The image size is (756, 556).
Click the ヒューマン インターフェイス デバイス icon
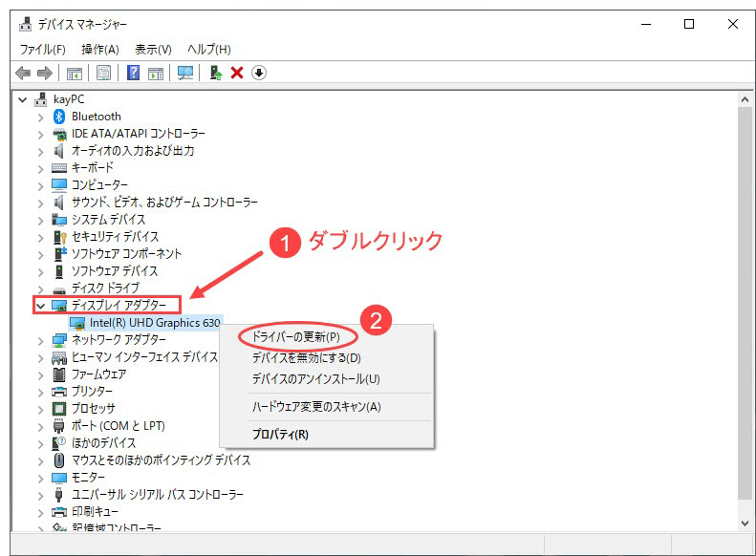pyautogui.click(x=59, y=357)
